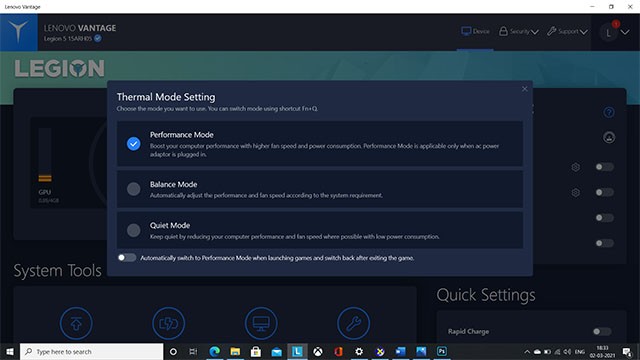Screen dimensions: 640x360
Task: Click the verified badge next to Legion 5 15ARH05
Action: (x=98, y=38)
